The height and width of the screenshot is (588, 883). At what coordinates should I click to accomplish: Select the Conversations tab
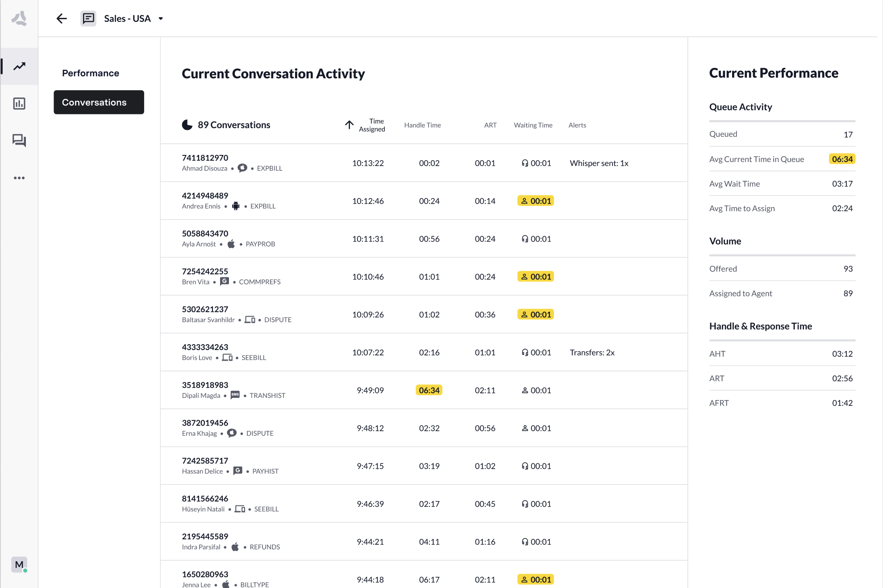(x=99, y=102)
